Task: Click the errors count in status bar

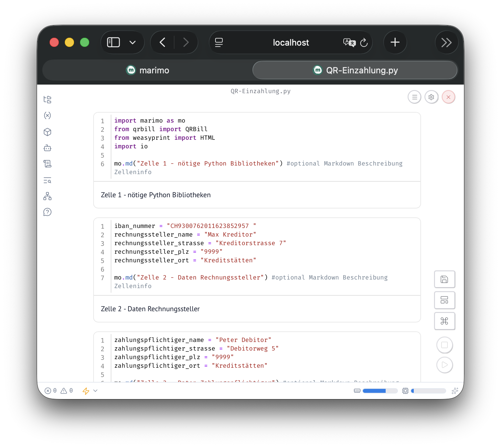Action: click(x=51, y=391)
